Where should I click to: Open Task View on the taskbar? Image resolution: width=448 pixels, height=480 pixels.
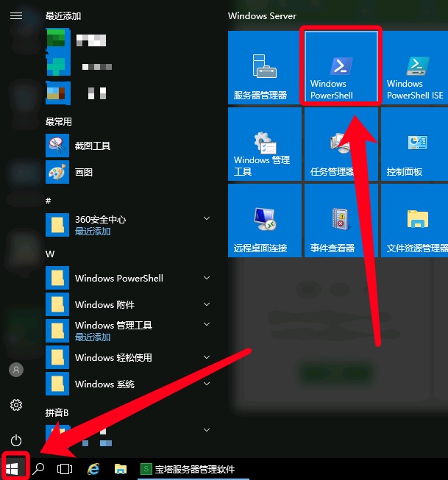[x=65, y=469]
